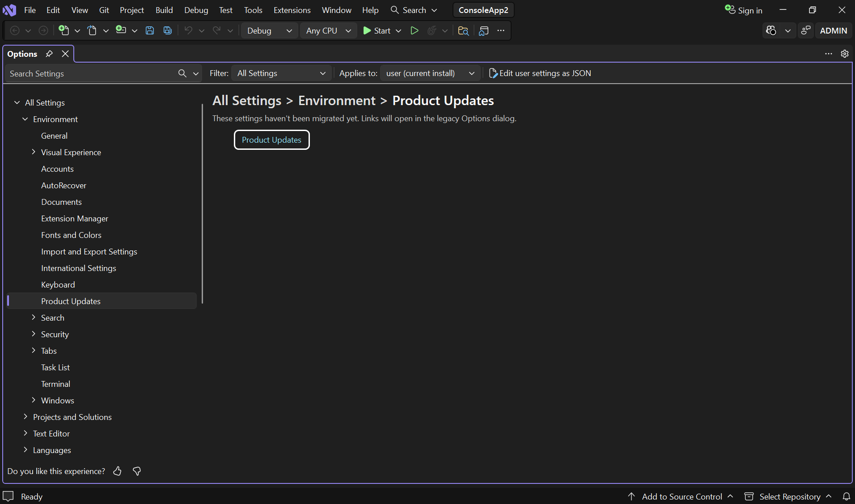Open notifications bell in the status bar
Screen dimensions: 855x504
coord(847,496)
